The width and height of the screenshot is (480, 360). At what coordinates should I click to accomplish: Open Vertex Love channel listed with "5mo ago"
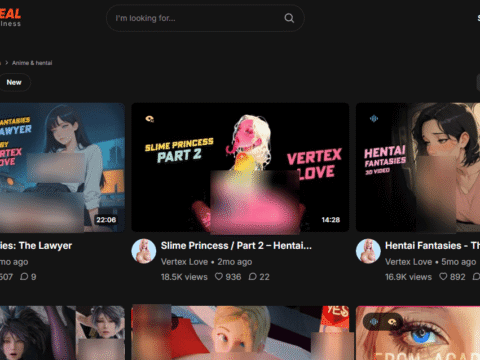409,262
